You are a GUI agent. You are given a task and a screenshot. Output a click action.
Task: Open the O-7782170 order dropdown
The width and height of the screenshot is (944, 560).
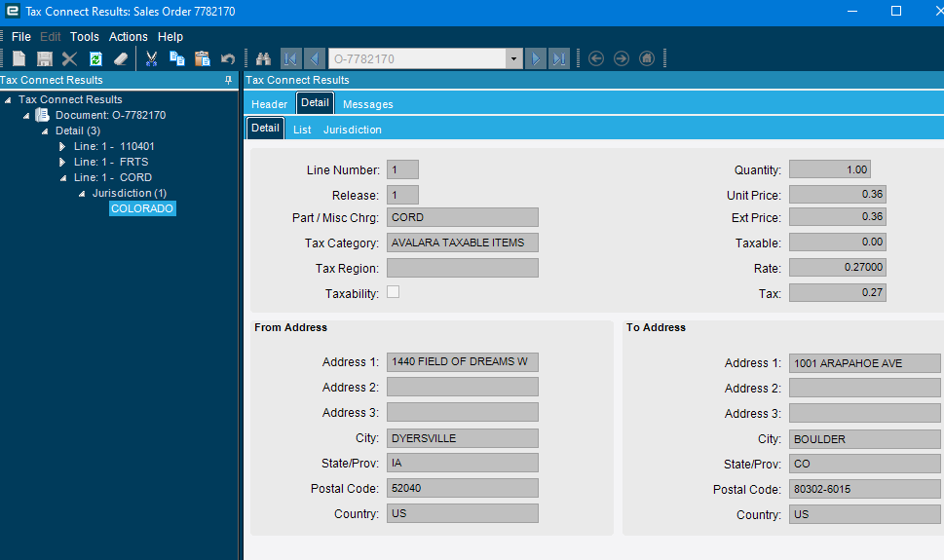[x=513, y=58]
